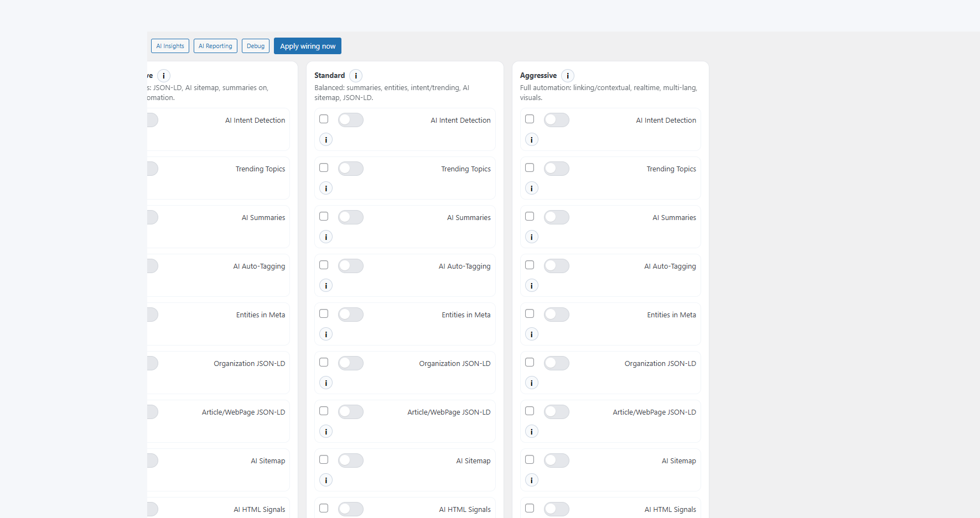Toggle Standard AI Intent Detection switch
This screenshot has width=980, height=518.
tap(351, 120)
